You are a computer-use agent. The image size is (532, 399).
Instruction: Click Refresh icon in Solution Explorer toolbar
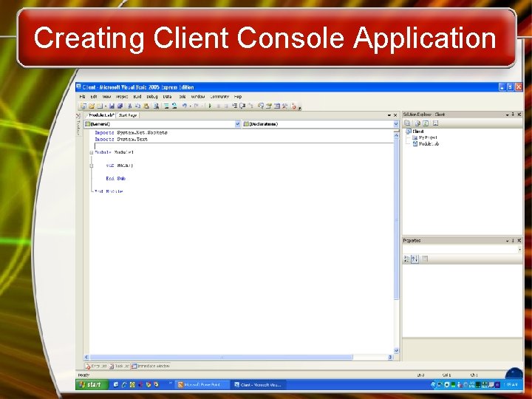coord(426,123)
